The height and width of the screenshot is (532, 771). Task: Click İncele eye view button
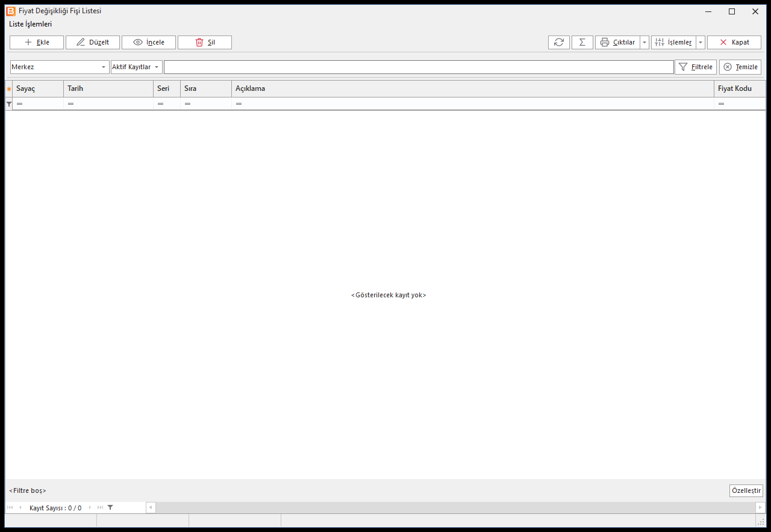tap(149, 42)
